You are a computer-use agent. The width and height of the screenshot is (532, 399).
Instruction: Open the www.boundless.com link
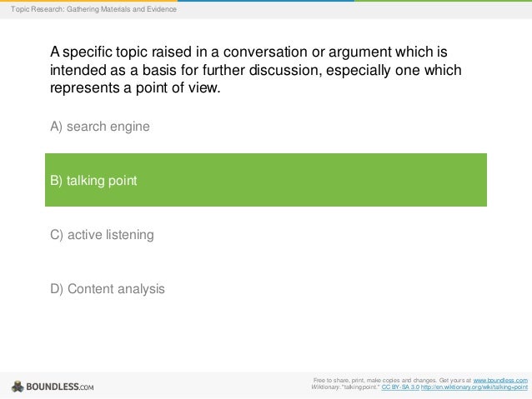(499, 380)
